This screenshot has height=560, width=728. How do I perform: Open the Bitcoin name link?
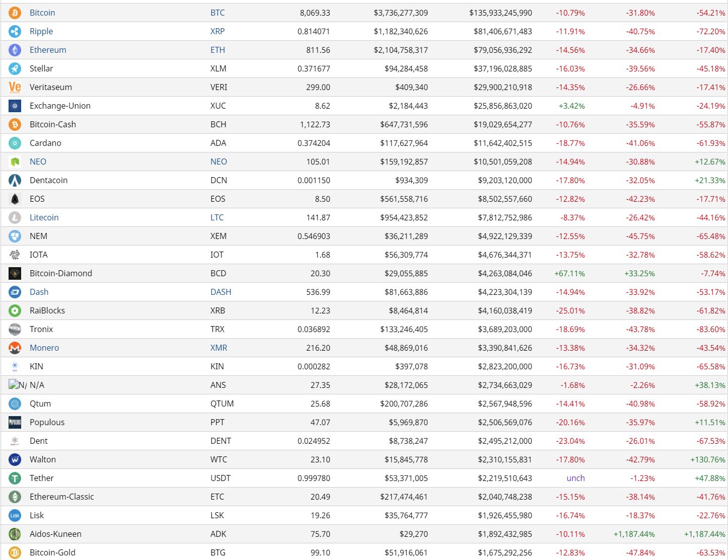[42, 13]
